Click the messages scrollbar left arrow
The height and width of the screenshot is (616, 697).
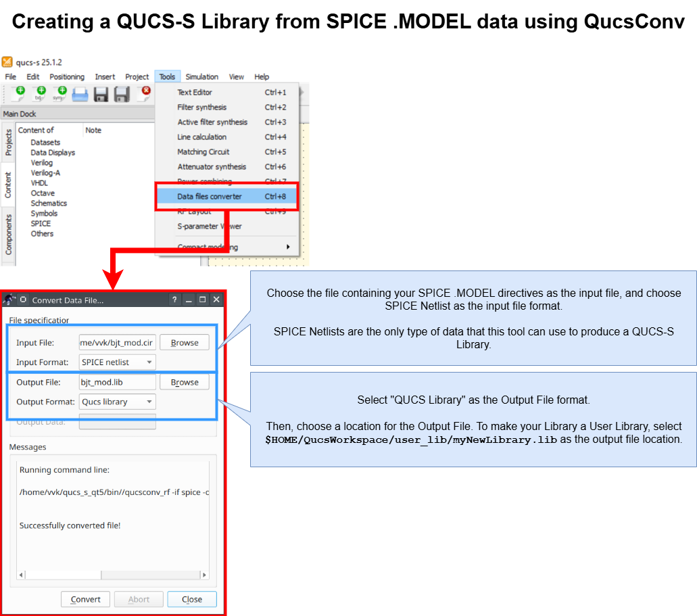[21, 575]
